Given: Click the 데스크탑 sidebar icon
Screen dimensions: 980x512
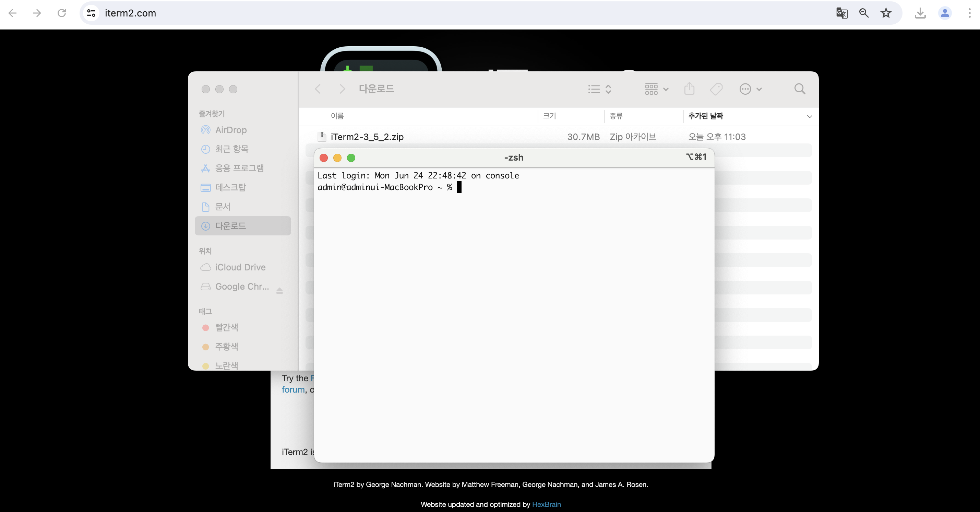Looking at the screenshot, I should tap(205, 188).
